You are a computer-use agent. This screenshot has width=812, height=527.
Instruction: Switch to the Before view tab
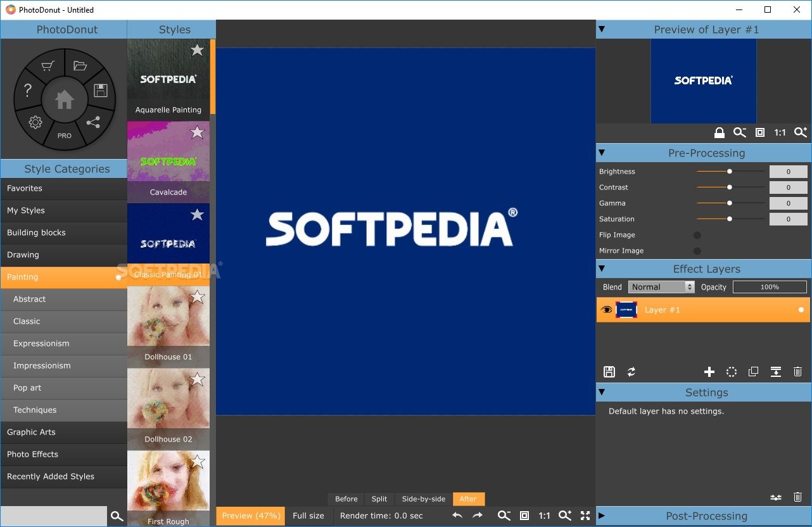(346, 499)
